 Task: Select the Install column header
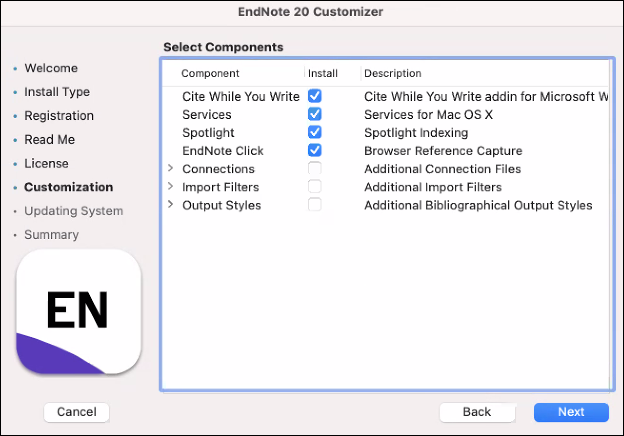coord(323,73)
